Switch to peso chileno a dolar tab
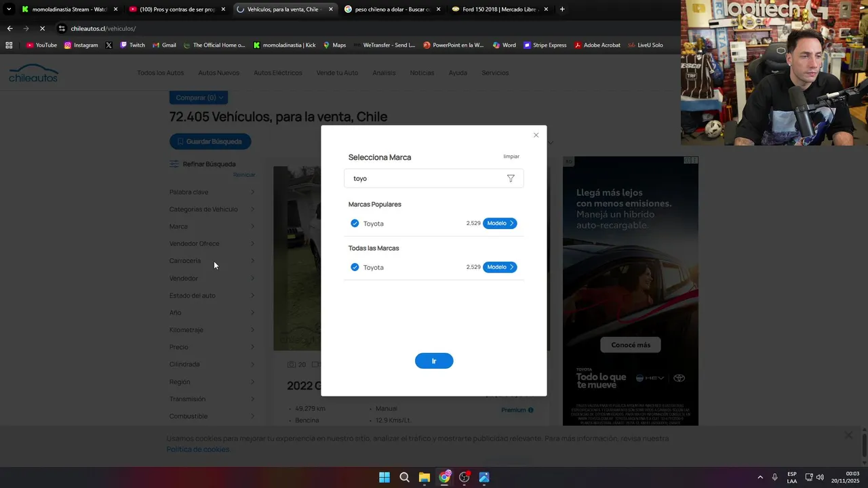This screenshot has height=488, width=868. point(393,9)
